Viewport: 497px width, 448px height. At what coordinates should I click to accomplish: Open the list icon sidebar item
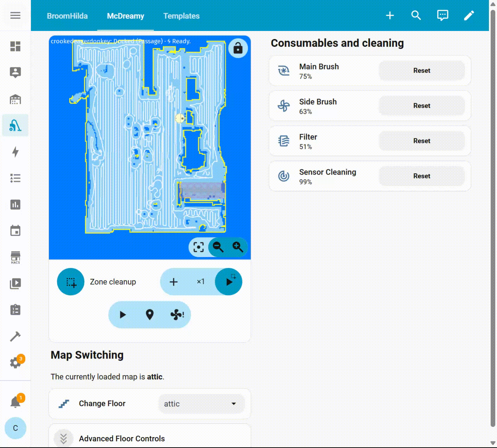click(15, 178)
